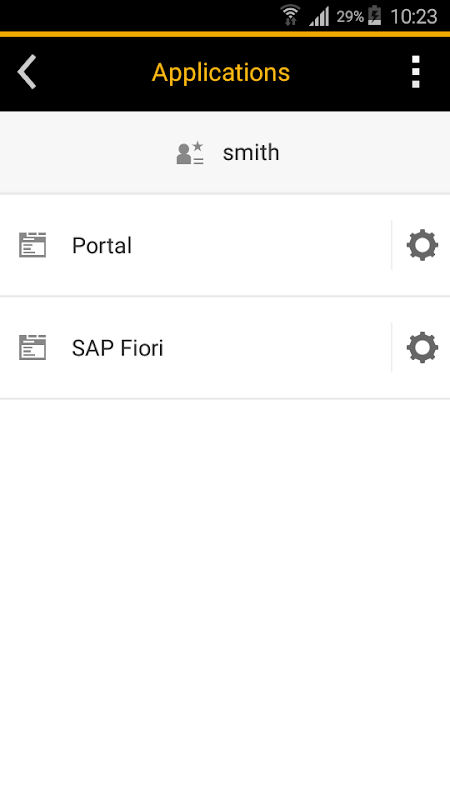Click blank space in the SAP Fiori row

point(276,348)
